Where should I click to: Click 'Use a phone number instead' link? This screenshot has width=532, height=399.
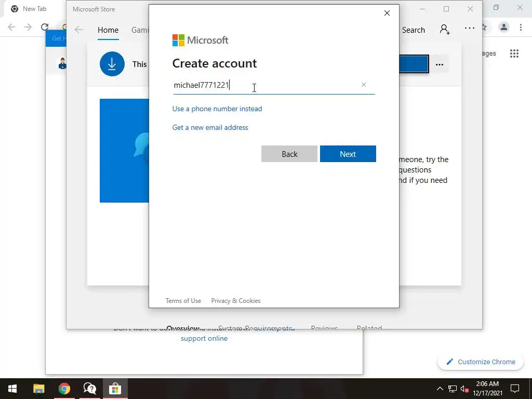tap(217, 109)
